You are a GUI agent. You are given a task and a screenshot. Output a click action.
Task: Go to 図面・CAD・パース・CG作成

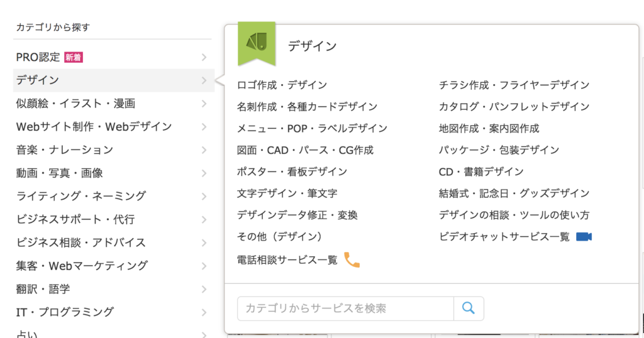(305, 150)
